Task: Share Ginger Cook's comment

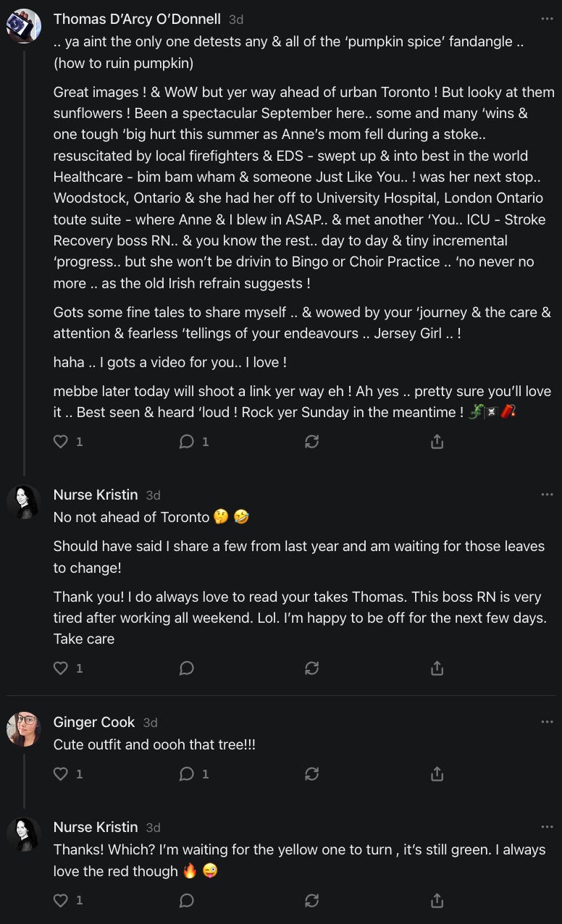Action: click(437, 774)
